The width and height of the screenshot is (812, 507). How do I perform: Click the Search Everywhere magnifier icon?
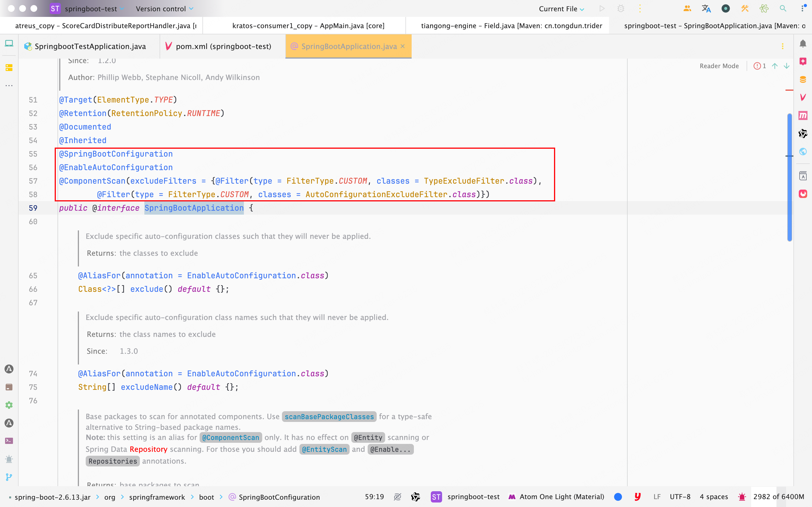point(783,9)
